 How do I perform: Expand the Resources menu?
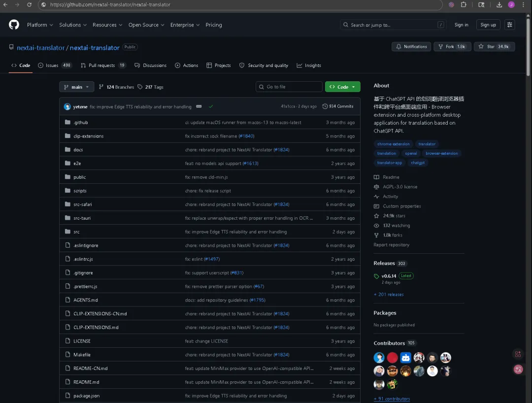click(x=107, y=25)
